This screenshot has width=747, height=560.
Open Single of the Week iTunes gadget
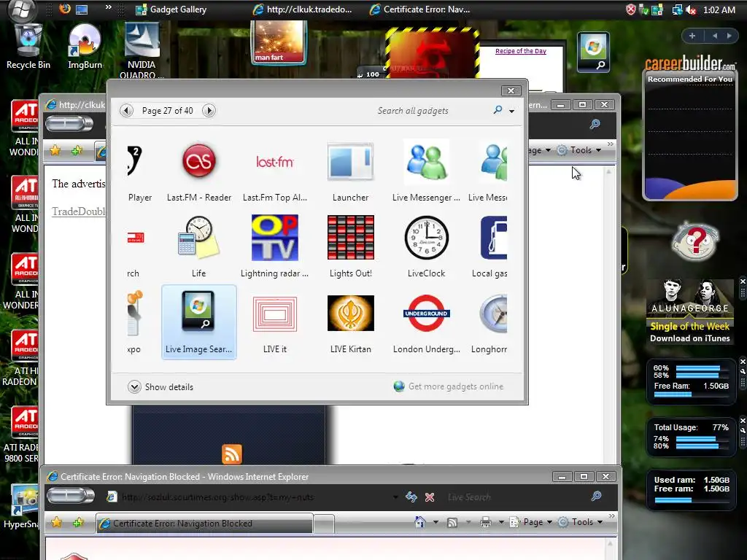[690, 311]
